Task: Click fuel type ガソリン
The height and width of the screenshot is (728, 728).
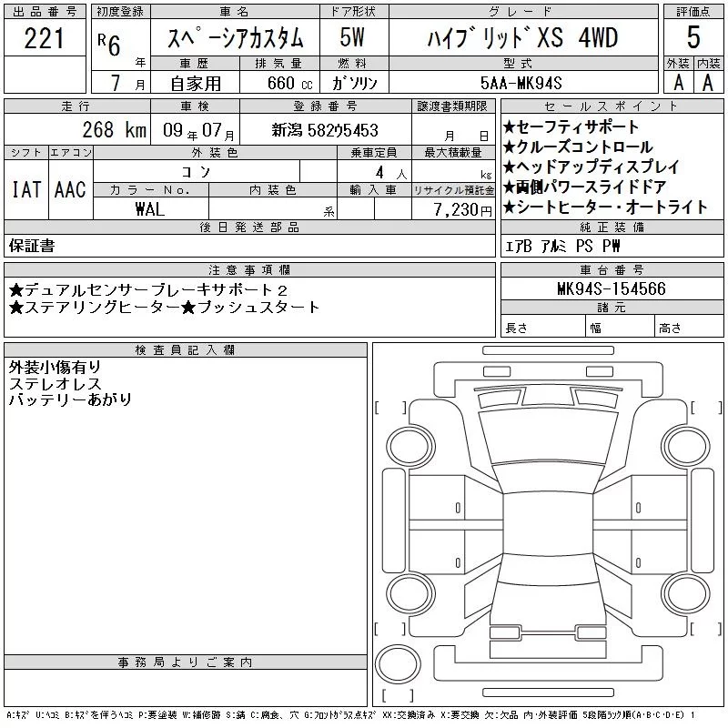Action: pyautogui.click(x=354, y=83)
